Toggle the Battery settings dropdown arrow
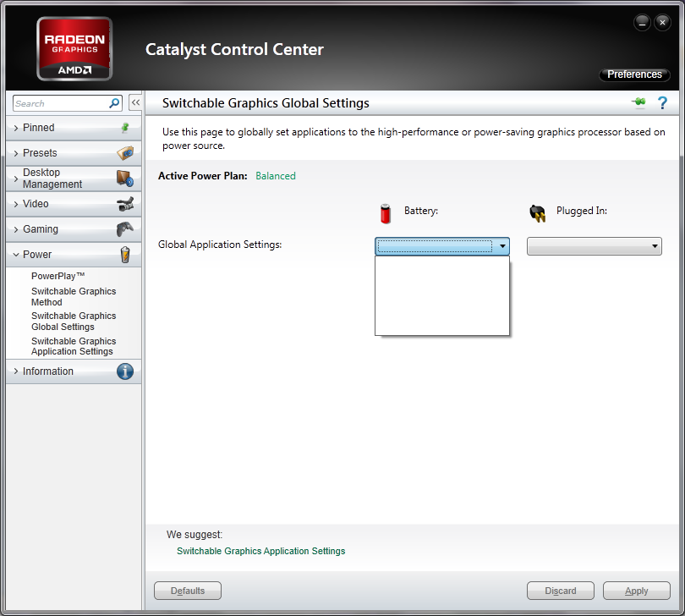This screenshot has height=616, width=685. tap(502, 246)
